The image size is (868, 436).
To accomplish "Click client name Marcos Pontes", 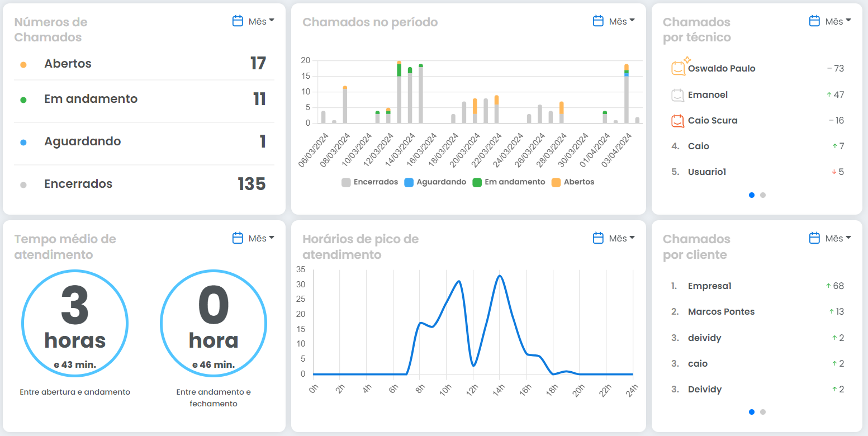I will pyautogui.click(x=722, y=312).
